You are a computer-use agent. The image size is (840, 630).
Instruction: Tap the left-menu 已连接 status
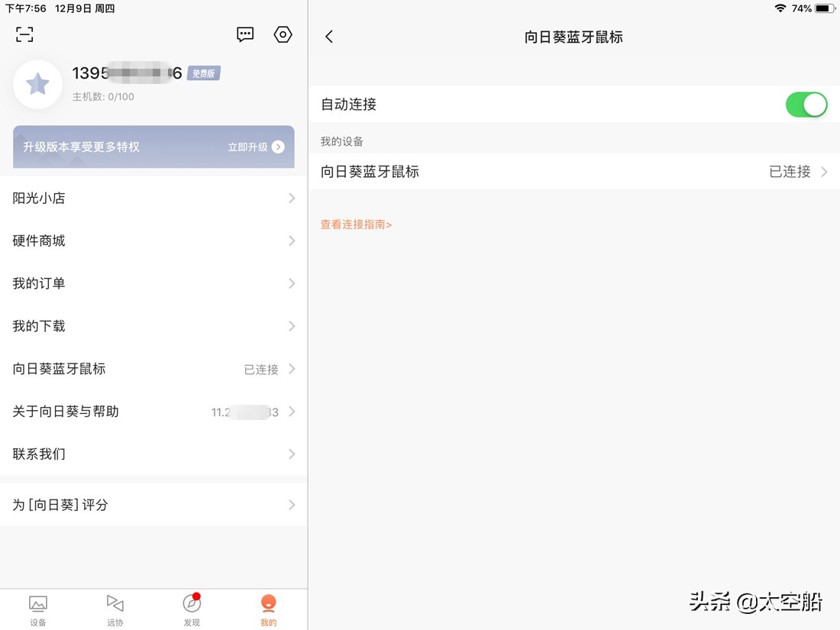coord(261,369)
